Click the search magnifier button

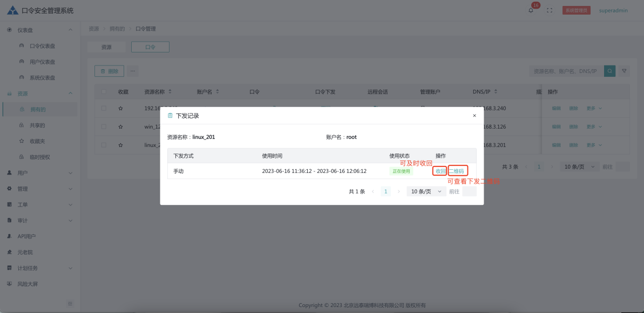tap(609, 71)
